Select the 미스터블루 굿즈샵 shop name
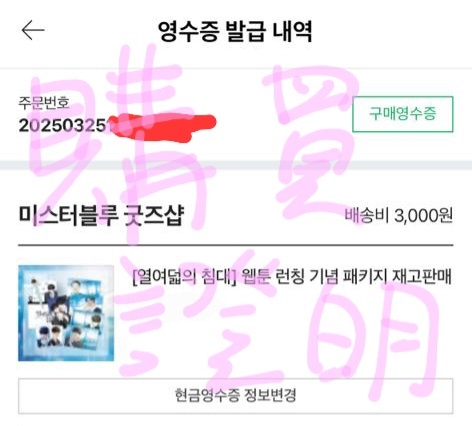The width and height of the screenshot is (472, 426). pos(101,216)
